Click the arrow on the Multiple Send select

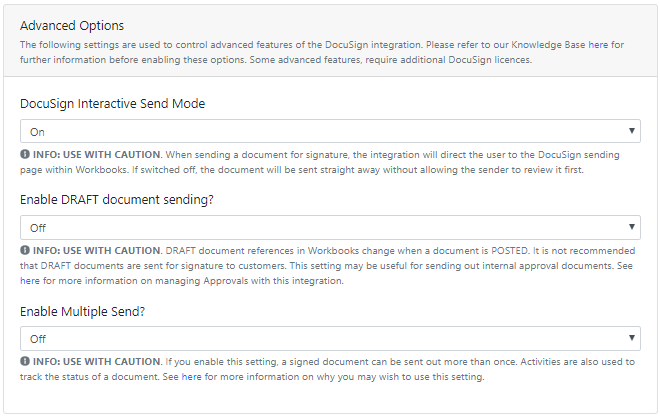(631, 338)
